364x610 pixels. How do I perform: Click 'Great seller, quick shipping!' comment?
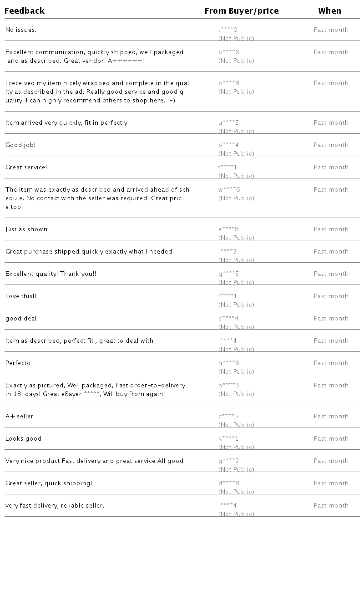point(49,483)
